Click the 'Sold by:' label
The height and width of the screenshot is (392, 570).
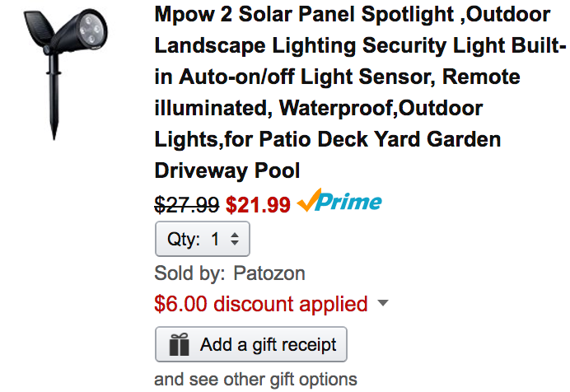(189, 273)
